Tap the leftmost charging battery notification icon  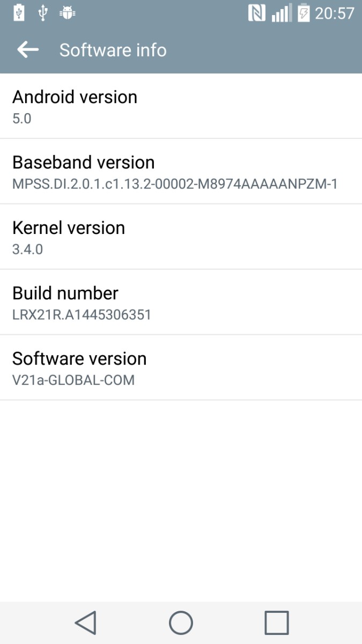19,13
